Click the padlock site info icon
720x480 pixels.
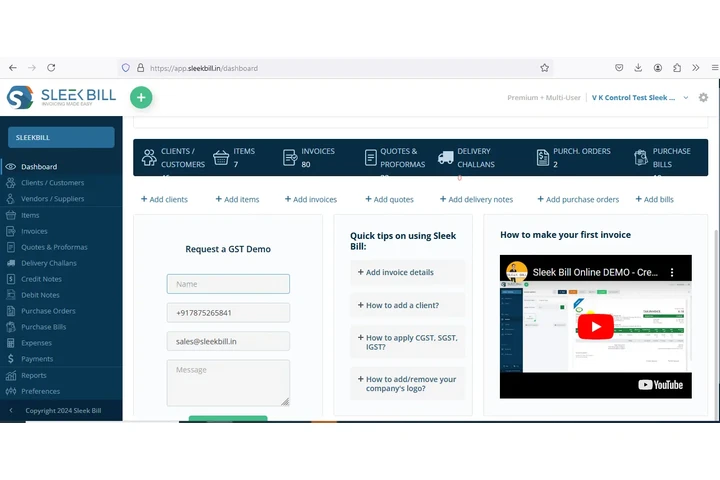[x=141, y=68]
